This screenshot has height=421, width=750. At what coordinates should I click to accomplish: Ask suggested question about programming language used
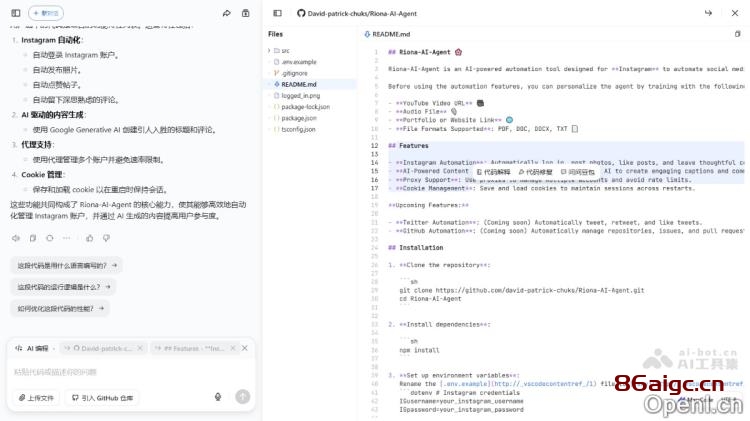66,265
